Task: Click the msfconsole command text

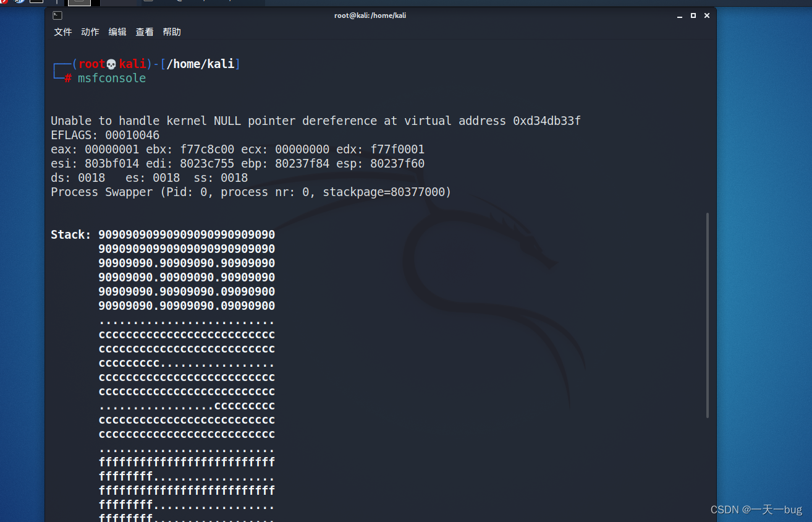Action: 112,79
